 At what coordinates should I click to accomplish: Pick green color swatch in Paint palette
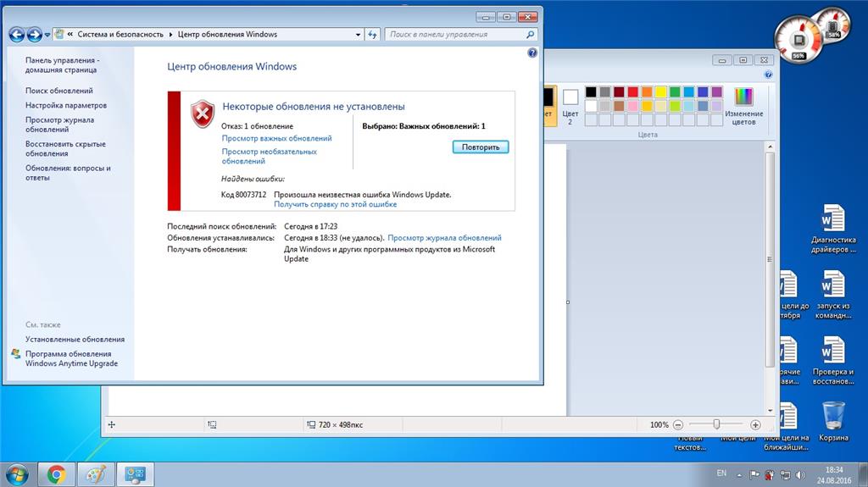675,91
